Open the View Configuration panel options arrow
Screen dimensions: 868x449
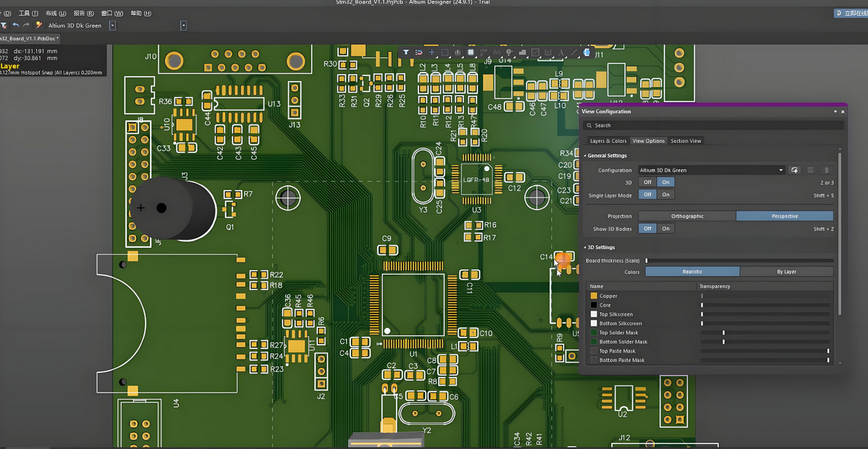[x=835, y=112]
